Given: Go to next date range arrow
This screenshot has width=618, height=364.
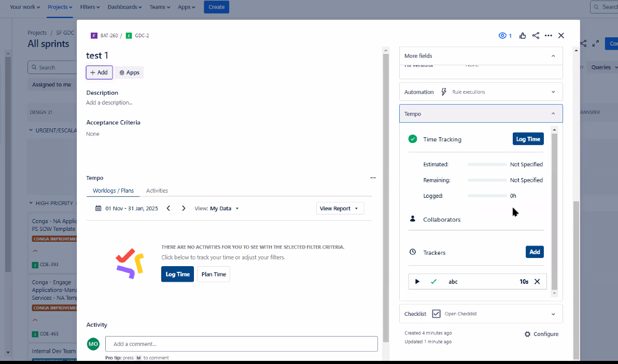Looking at the screenshot, I should (184, 208).
